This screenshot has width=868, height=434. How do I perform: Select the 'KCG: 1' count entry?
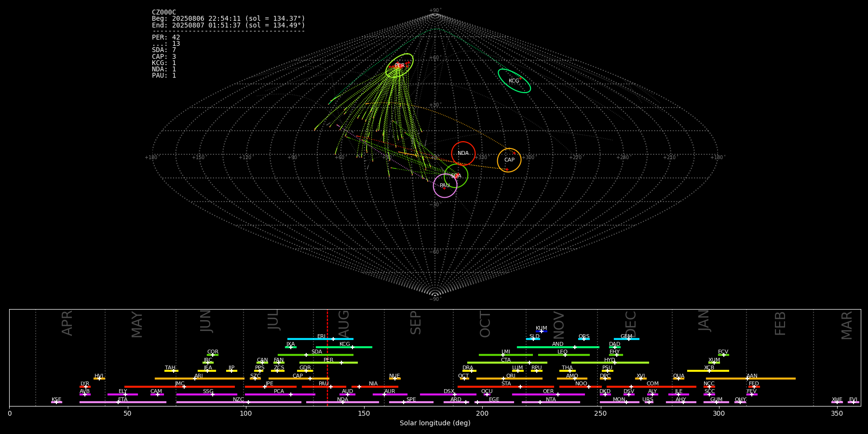164,63
